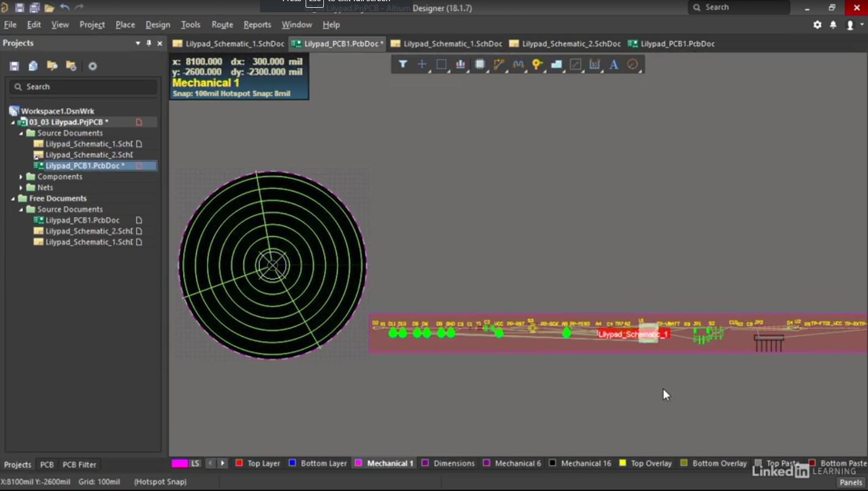This screenshot has width=868, height=491.
Task: Collapse the project's Source Documents folder
Action: 21,133
